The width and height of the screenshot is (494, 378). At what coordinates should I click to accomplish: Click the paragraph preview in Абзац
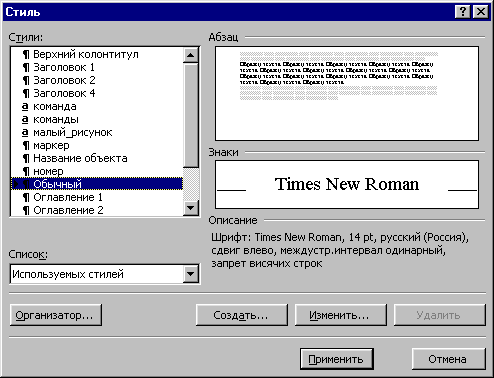347,93
